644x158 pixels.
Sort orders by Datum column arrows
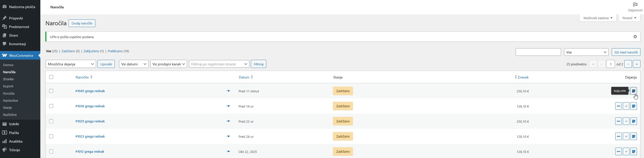252,77
